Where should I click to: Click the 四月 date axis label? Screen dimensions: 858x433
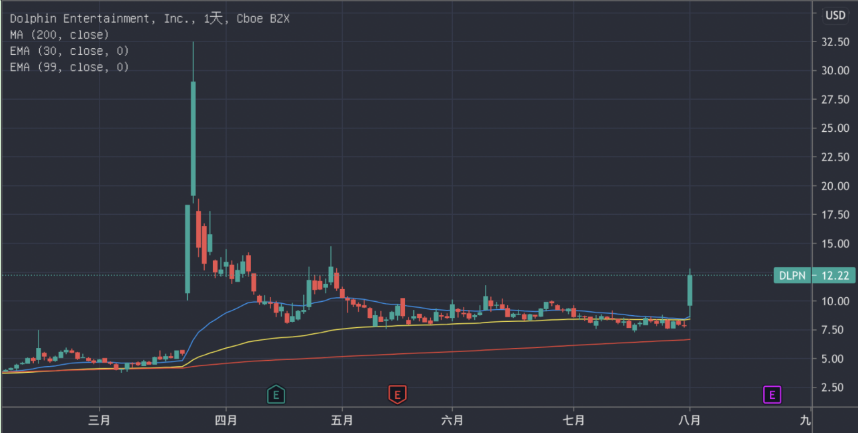pos(225,420)
